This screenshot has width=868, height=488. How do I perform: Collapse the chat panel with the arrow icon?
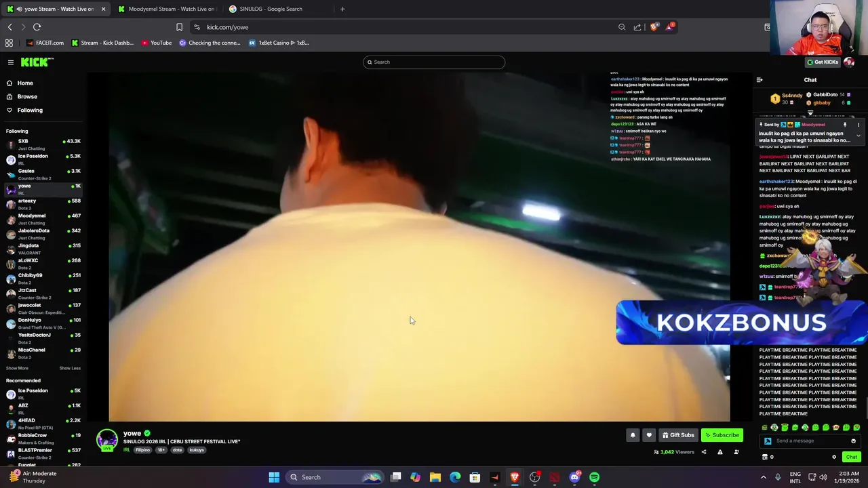point(759,80)
